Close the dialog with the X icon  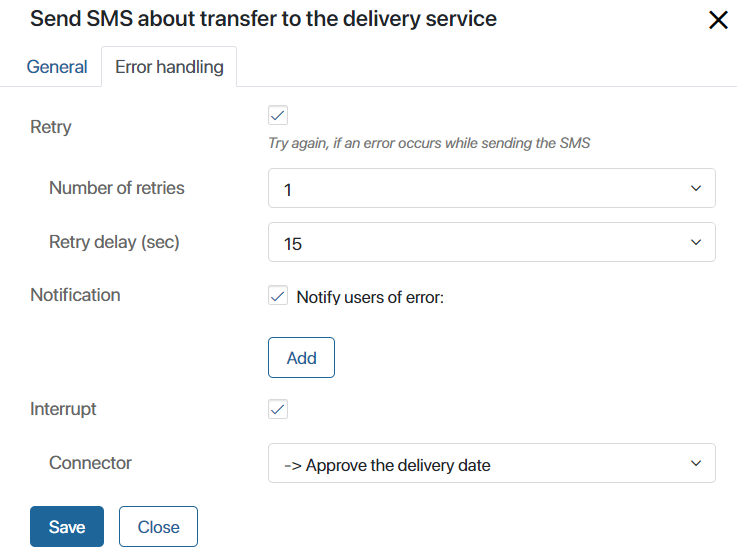[x=718, y=20]
